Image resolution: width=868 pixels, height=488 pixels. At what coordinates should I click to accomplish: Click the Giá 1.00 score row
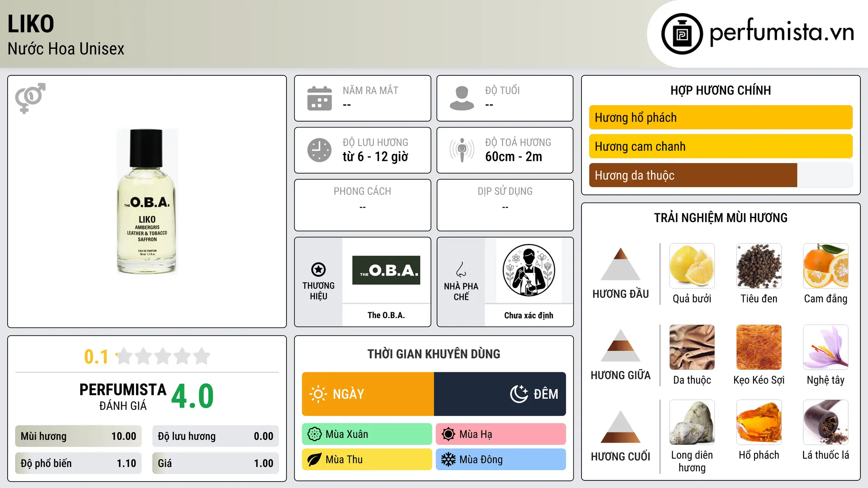(215, 463)
